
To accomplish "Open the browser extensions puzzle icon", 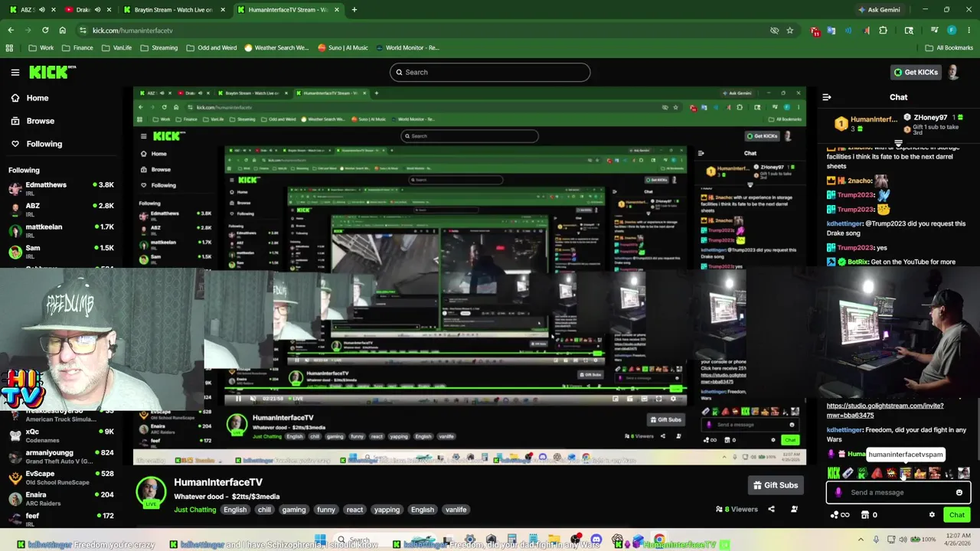I will [883, 31].
